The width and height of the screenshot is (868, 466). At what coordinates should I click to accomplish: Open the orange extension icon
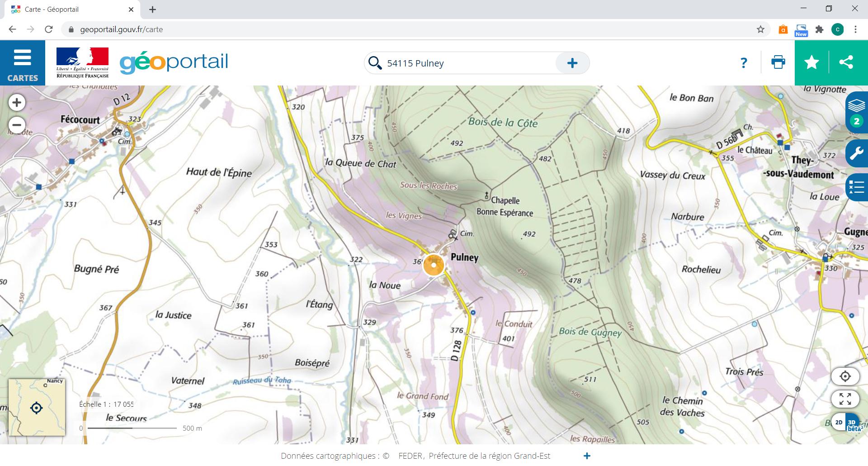click(783, 30)
